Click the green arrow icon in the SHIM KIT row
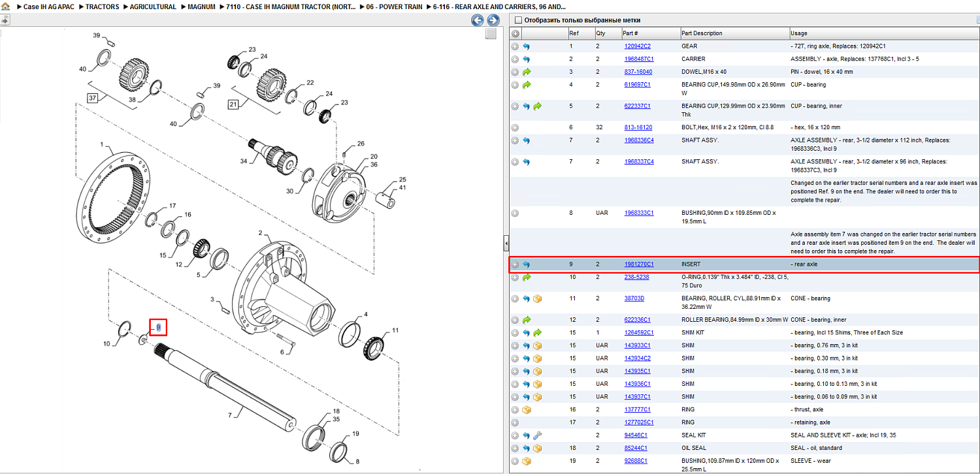The height and width of the screenshot is (474, 980). 538,332
